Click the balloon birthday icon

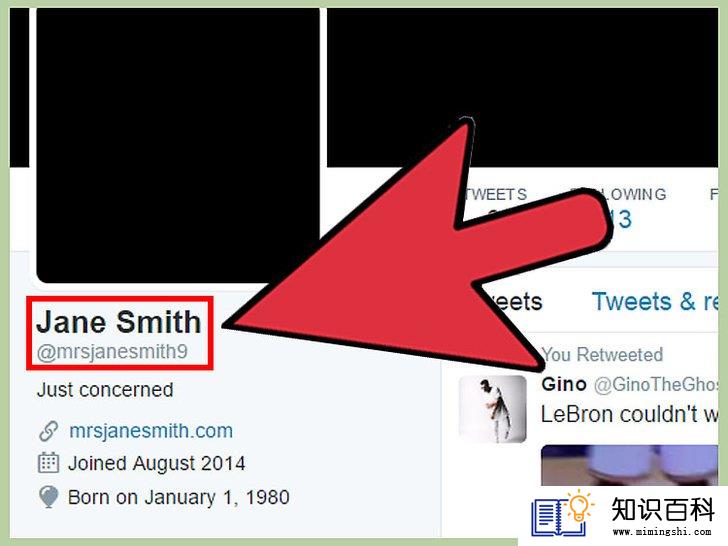tap(49, 497)
